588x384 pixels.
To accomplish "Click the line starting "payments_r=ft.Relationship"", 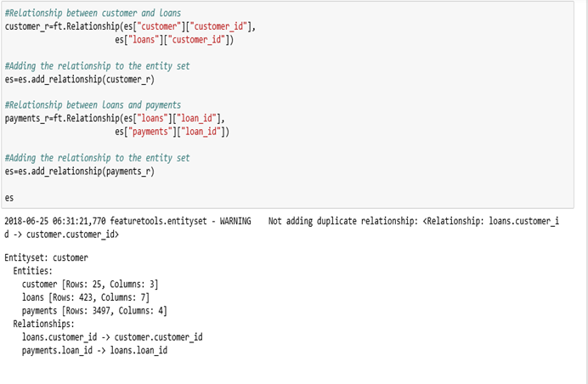I will coord(115,118).
